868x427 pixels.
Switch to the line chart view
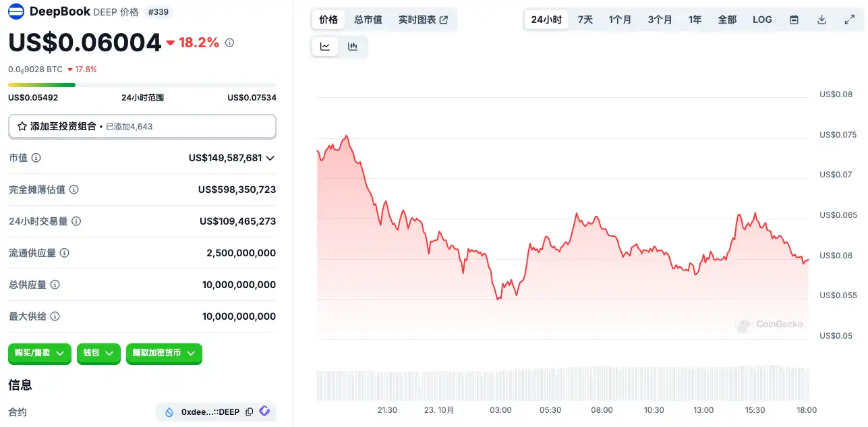(325, 47)
